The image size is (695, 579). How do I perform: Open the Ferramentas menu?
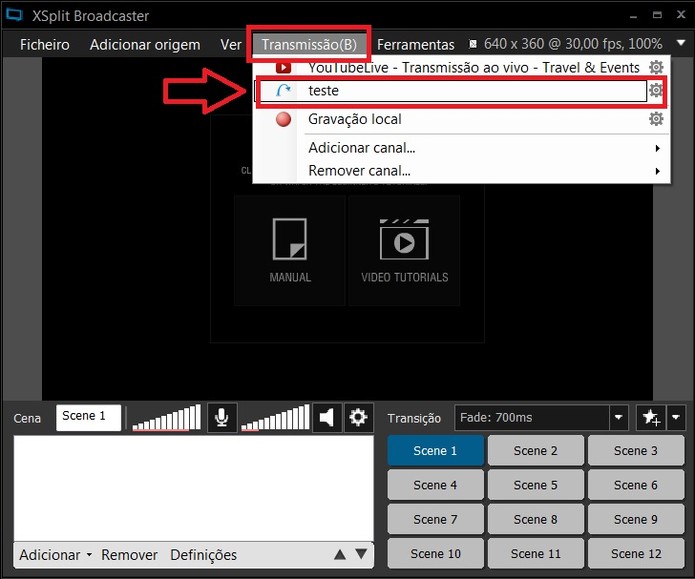(416, 44)
